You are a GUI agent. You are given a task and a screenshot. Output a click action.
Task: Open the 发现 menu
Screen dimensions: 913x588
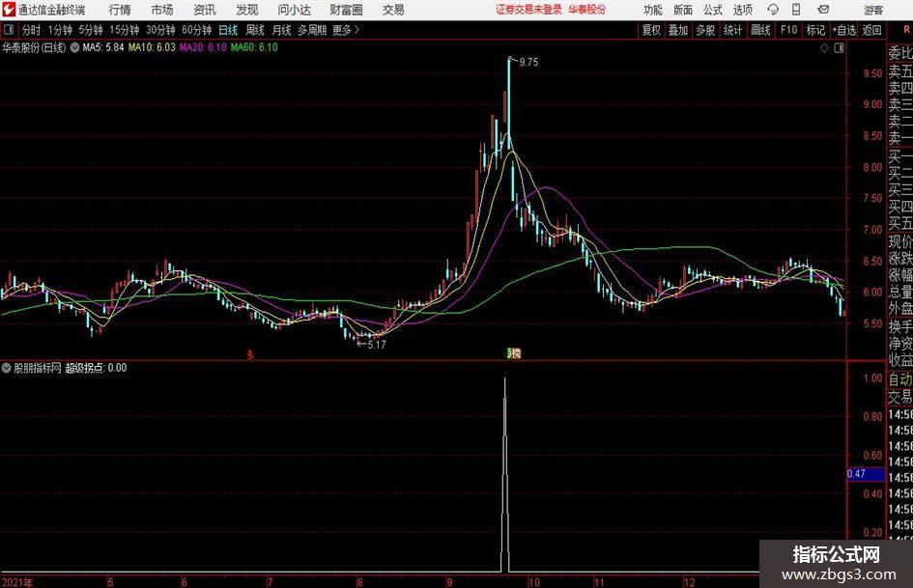point(247,10)
